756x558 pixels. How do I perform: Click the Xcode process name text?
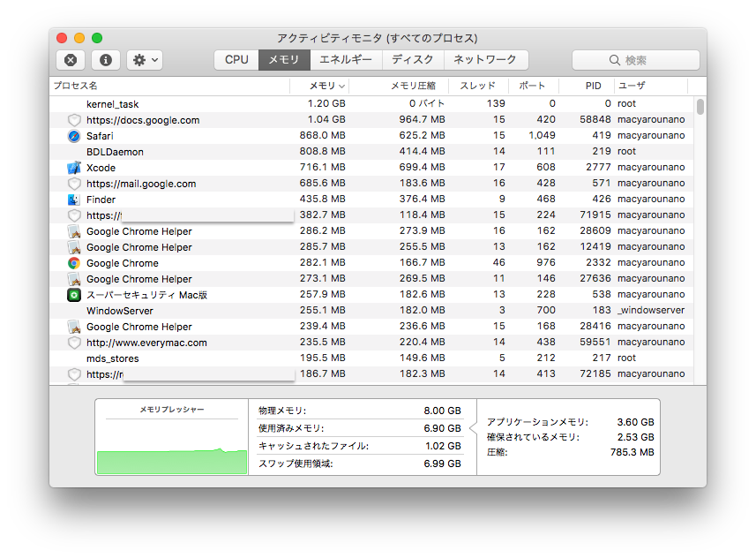(x=101, y=168)
